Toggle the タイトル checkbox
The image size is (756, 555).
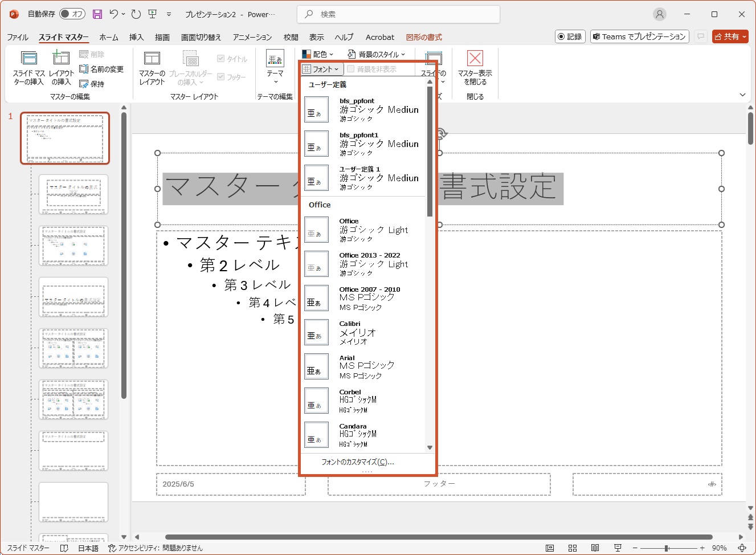tap(221, 59)
